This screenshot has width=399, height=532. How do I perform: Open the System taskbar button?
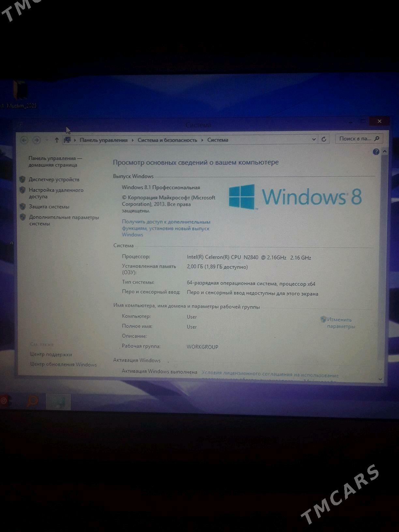pos(58,402)
